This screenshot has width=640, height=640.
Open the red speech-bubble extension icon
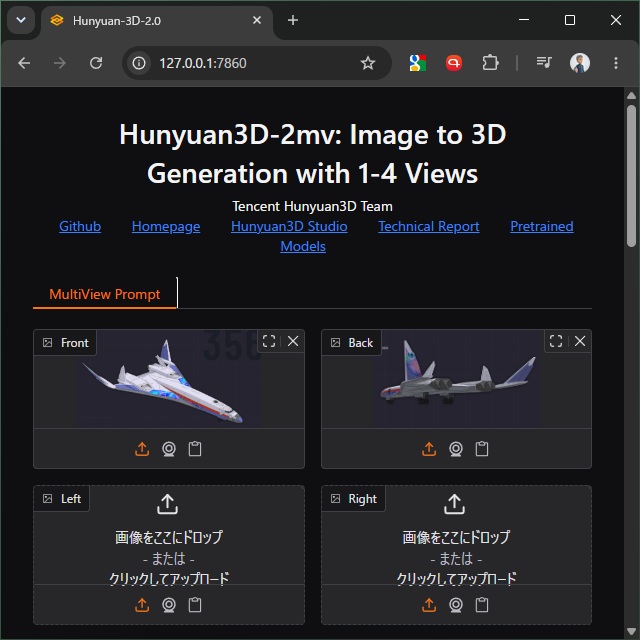click(x=453, y=63)
